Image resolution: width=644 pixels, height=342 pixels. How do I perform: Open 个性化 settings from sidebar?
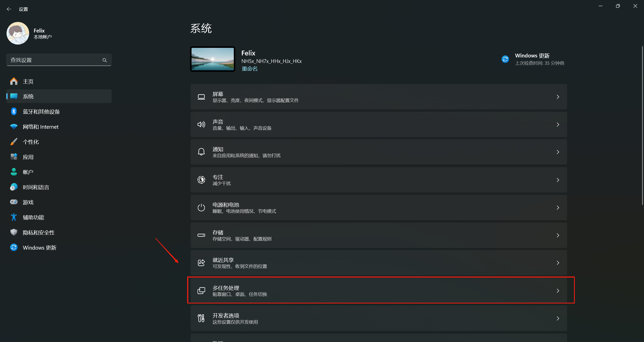click(x=31, y=142)
